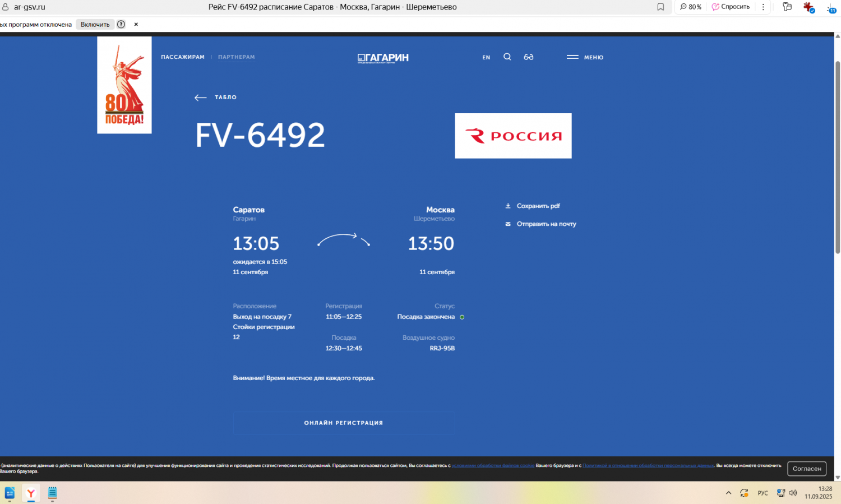The image size is (841, 504).
Task: Click Выход на посадку 7 text
Action: pos(262,317)
